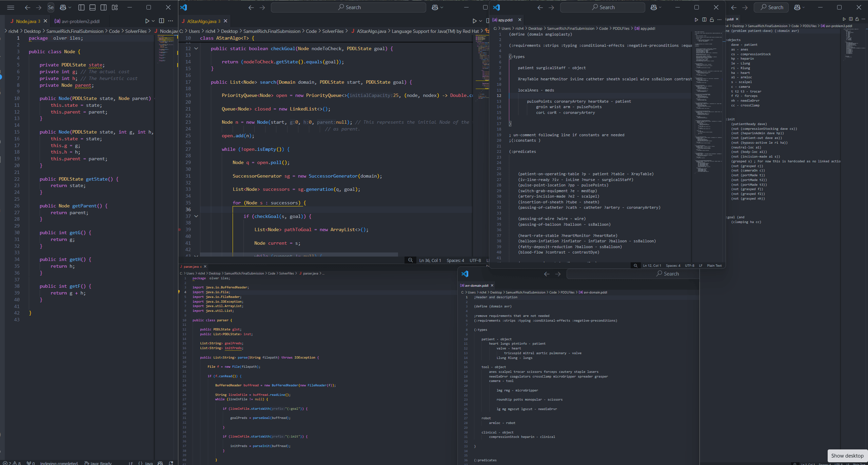This screenshot has height=465, width=868.
Task: Go forward in the AStarAlgo window
Action: pyautogui.click(x=262, y=7)
